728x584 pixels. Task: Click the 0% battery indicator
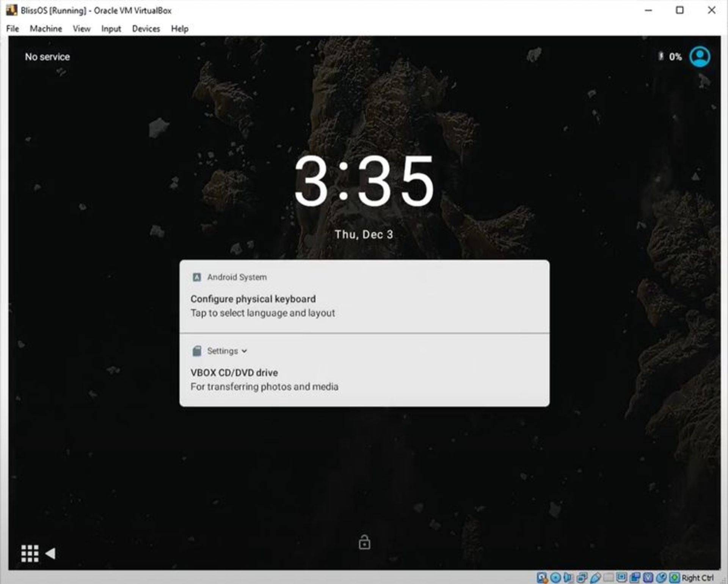(x=675, y=57)
